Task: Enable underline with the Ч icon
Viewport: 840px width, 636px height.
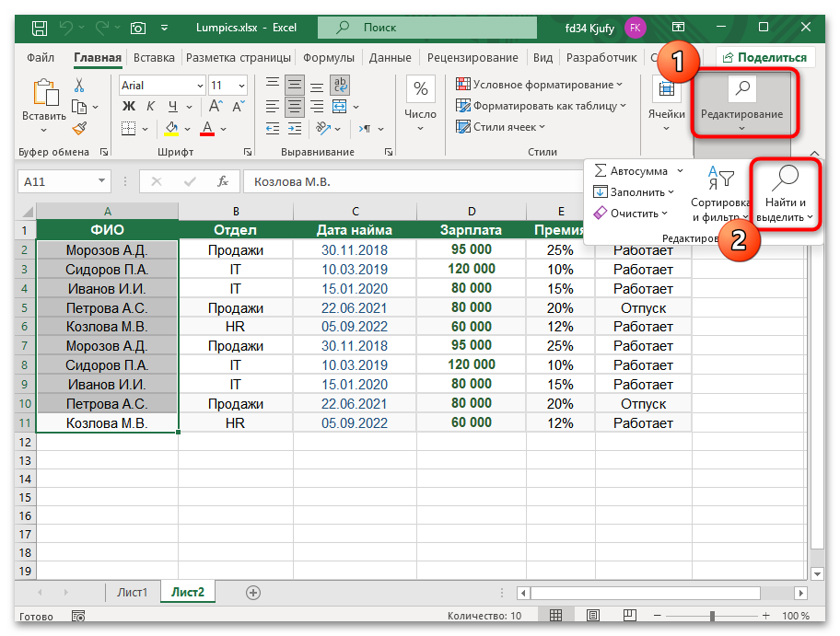Action: tap(171, 104)
